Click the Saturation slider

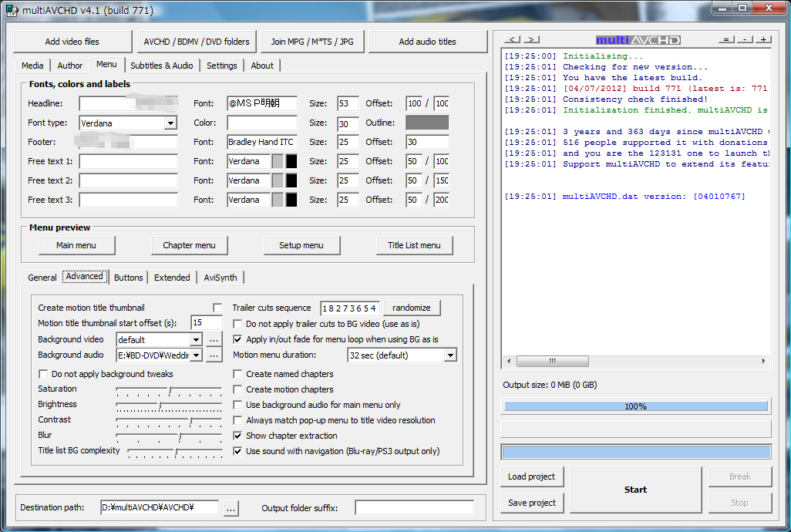click(x=169, y=390)
